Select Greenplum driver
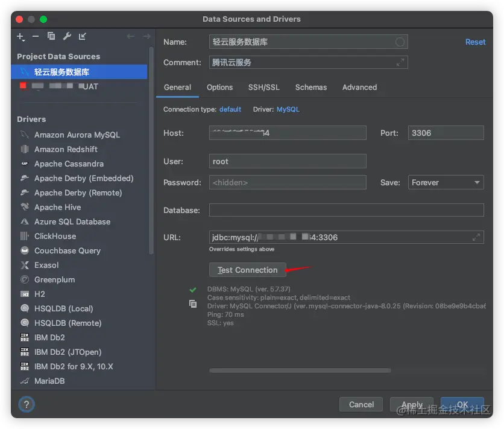 click(55, 279)
